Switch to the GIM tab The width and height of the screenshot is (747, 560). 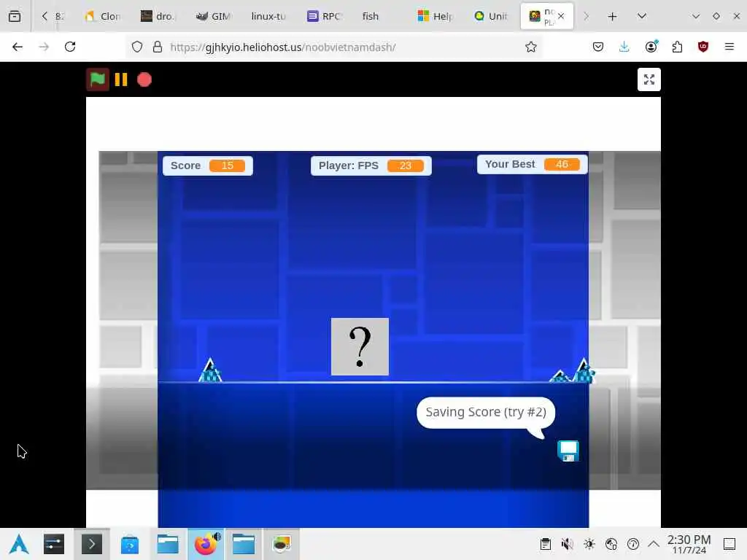point(214,16)
